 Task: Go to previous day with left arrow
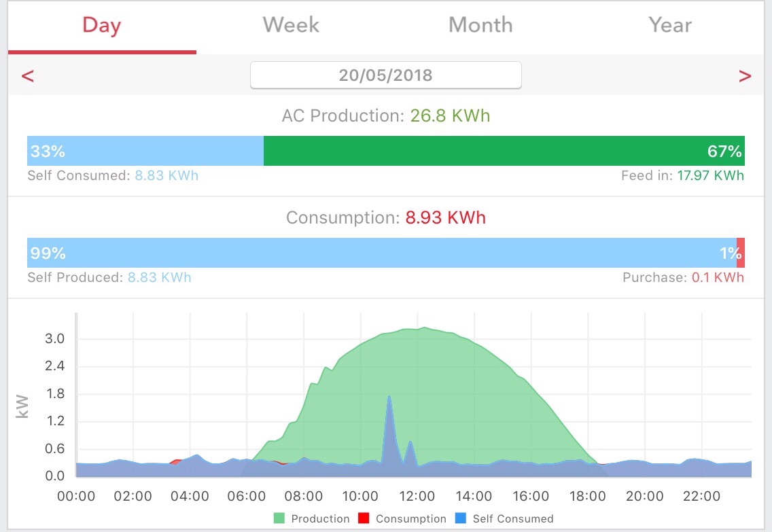(x=28, y=76)
